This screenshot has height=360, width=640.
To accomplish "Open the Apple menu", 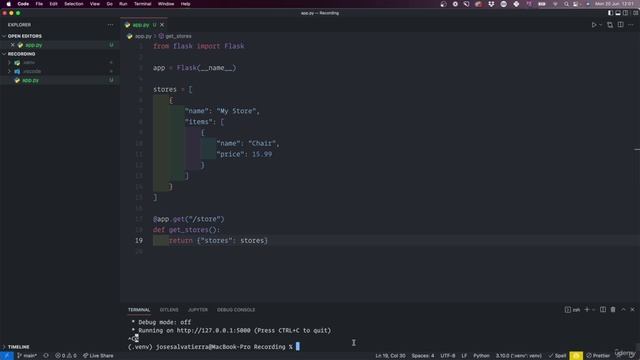I will [8, 4].
